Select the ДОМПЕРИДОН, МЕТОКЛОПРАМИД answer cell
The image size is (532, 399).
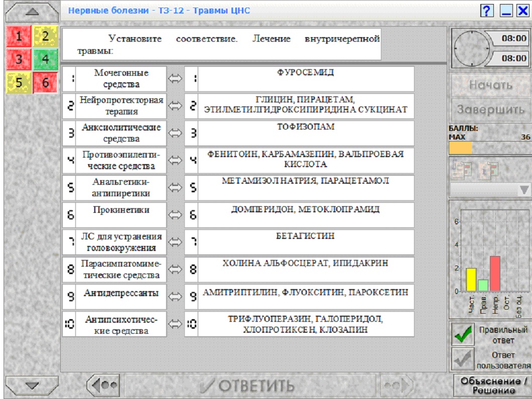(306, 215)
